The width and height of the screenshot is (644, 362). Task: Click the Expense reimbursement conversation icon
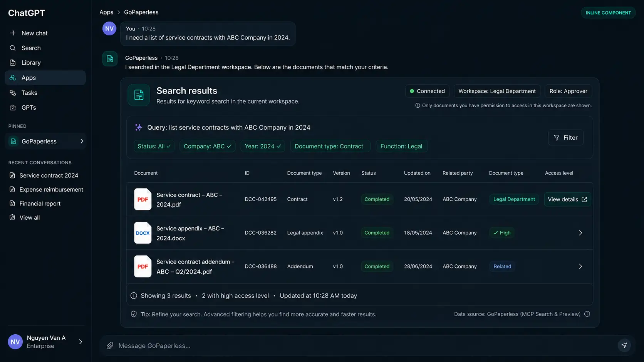coord(12,190)
